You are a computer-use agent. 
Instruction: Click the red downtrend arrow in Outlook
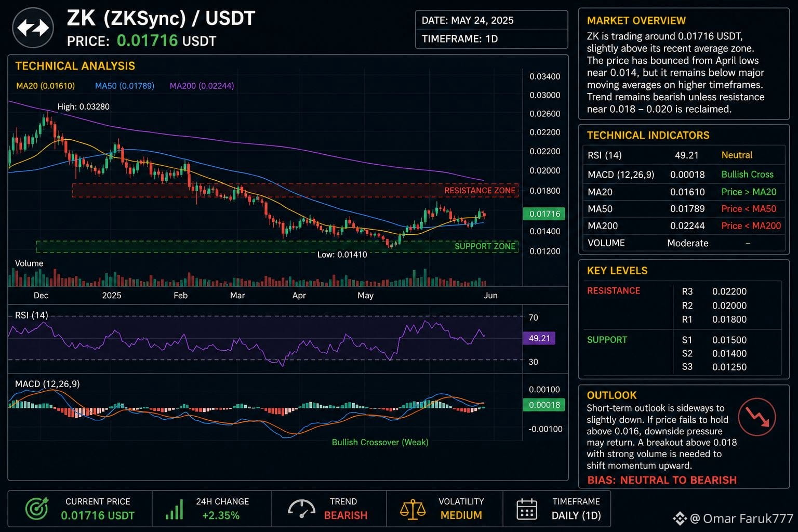pyautogui.click(x=757, y=417)
